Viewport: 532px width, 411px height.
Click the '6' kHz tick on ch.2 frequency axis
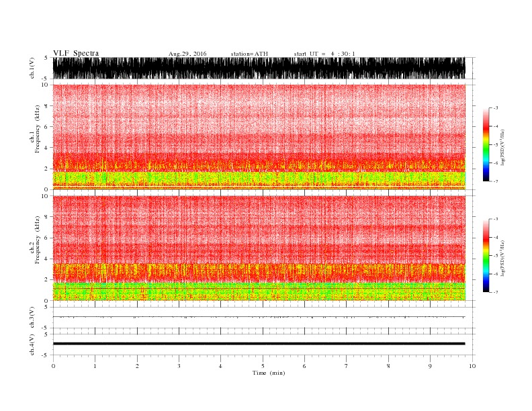pos(46,238)
